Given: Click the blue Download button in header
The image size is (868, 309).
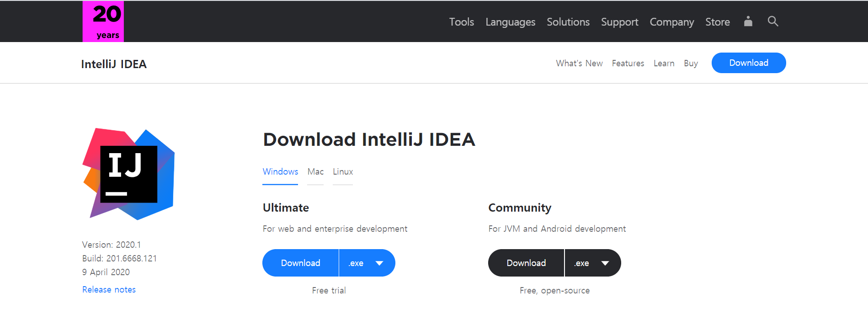Looking at the screenshot, I should point(749,63).
